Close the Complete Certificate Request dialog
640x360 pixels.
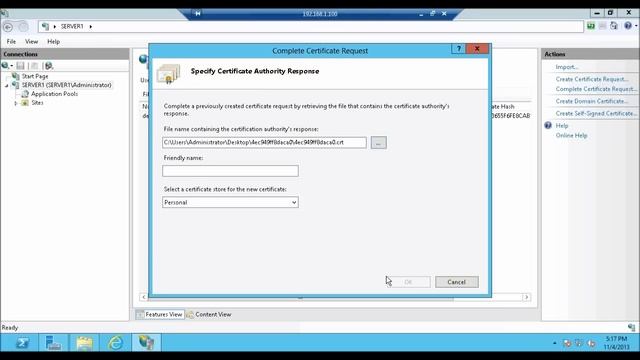tap(477, 49)
